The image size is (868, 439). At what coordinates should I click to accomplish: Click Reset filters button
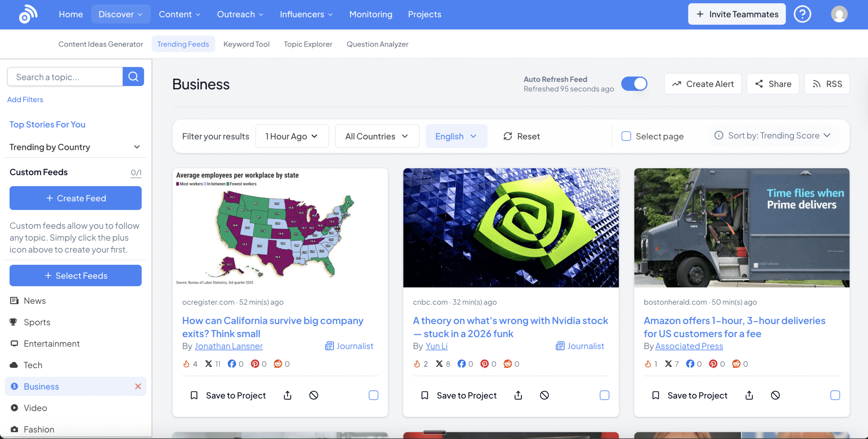point(521,136)
